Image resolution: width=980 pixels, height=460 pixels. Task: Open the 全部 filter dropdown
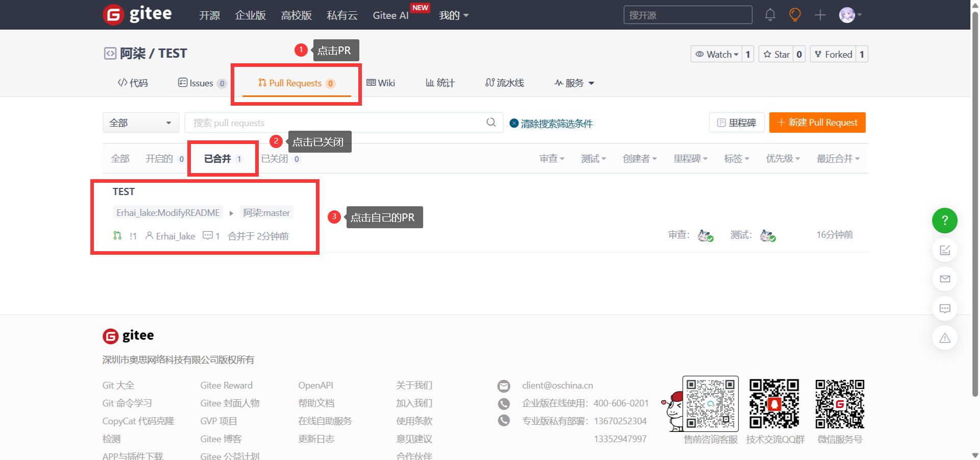[x=140, y=123]
